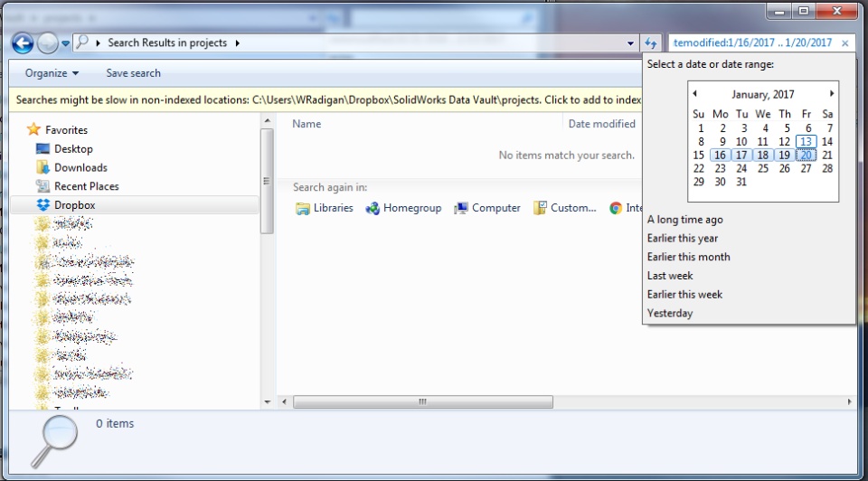
Task: Open Desktop in Favorites
Action: 73,149
